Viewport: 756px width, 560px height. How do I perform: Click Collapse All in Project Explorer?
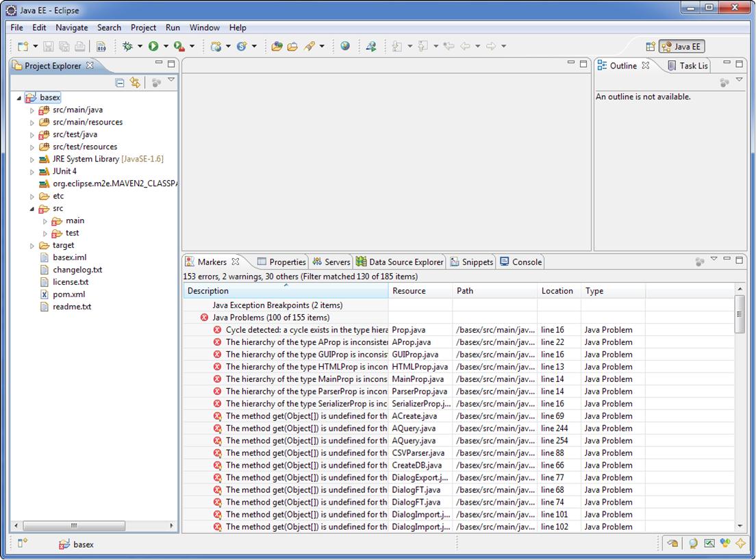click(120, 83)
